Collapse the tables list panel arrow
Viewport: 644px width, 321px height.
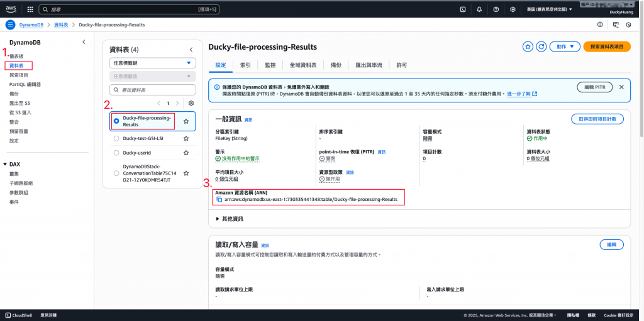click(x=191, y=50)
